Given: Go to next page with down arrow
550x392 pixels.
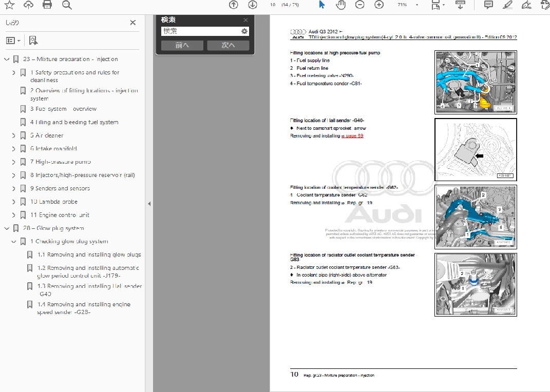Looking at the screenshot, I should (x=253, y=5).
